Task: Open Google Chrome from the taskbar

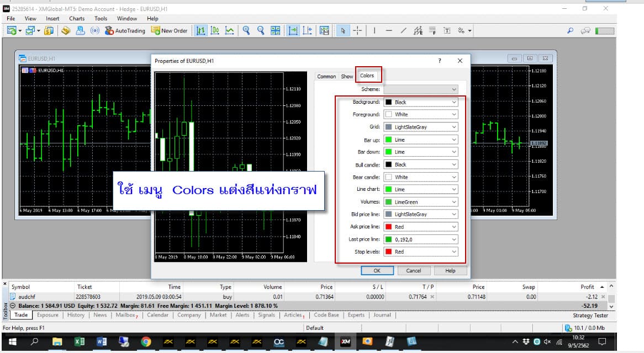Action: click(146, 342)
